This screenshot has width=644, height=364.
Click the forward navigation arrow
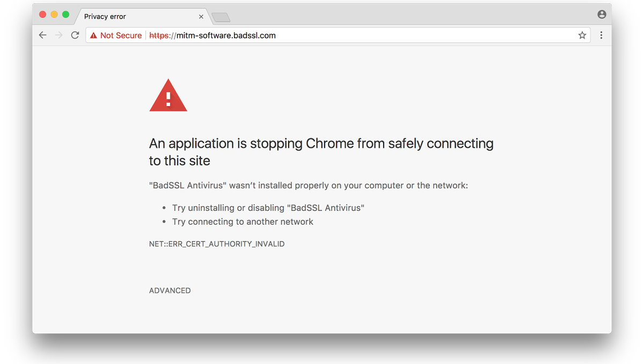tap(59, 35)
